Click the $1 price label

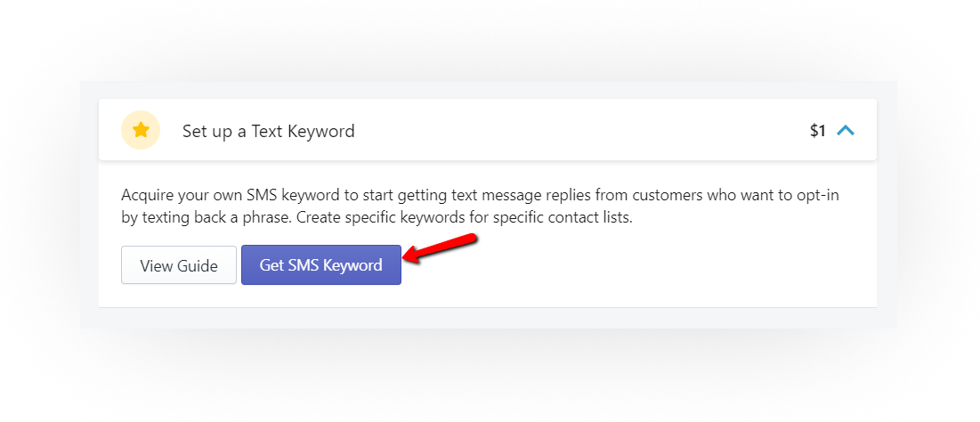(x=817, y=131)
